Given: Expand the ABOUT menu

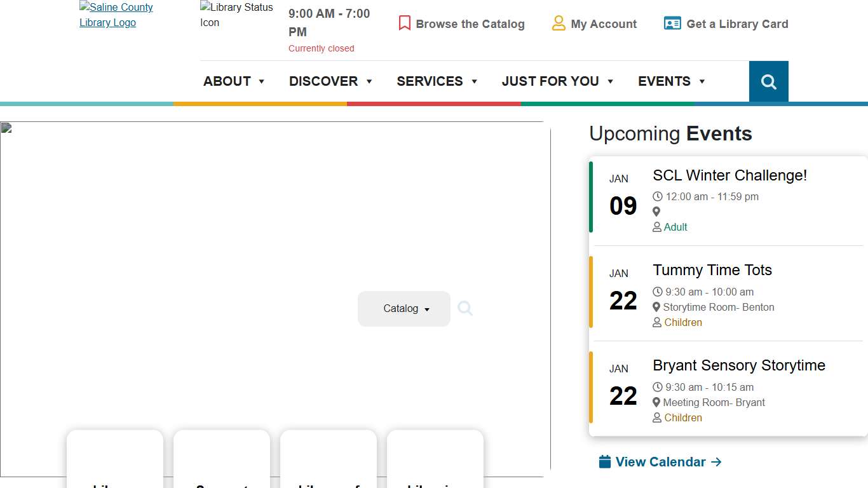Looking at the screenshot, I should (x=234, y=81).
